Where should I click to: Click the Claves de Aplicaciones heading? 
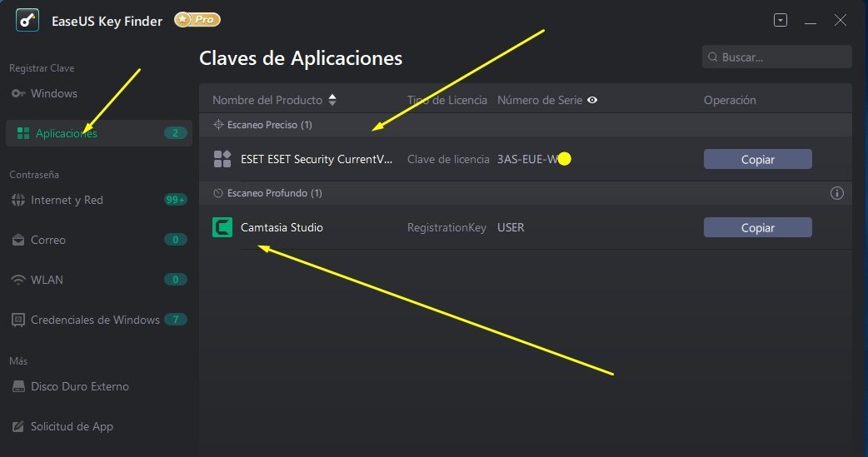tap(301, 58)
